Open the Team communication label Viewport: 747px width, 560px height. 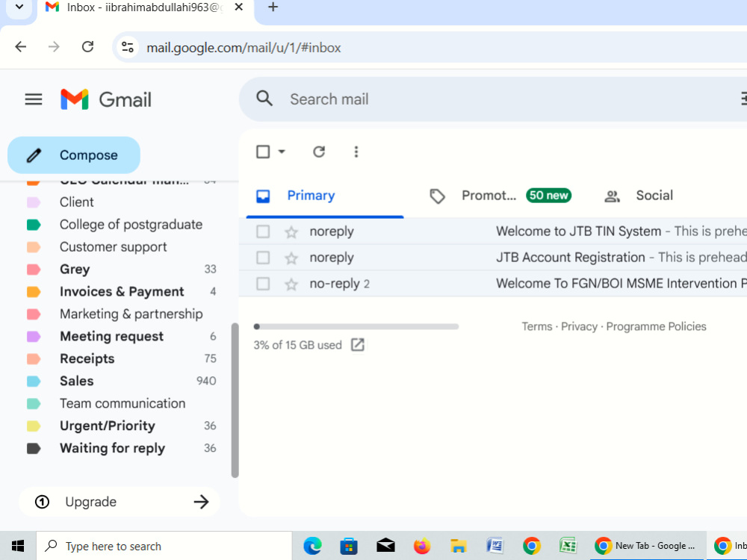click(123, 404)
